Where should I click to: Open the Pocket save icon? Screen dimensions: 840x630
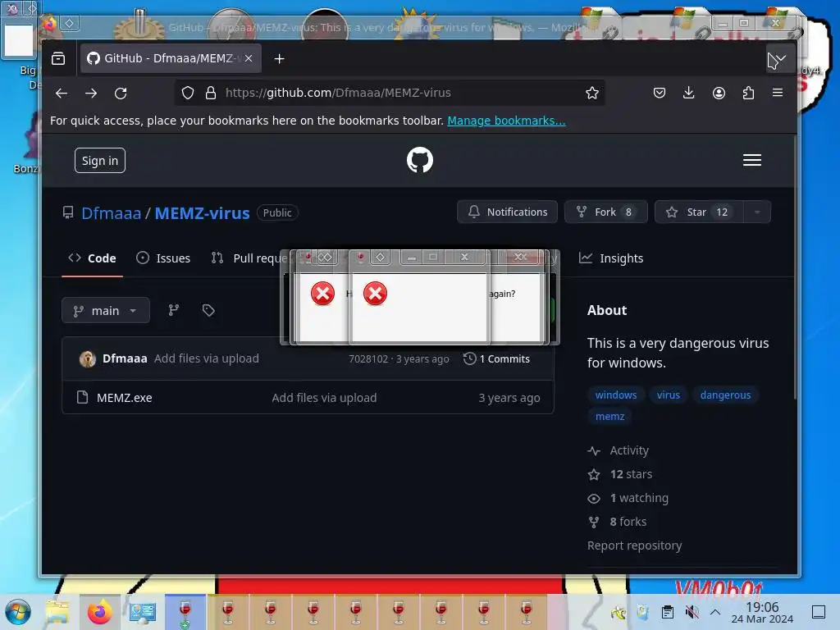tap(660, 93)
